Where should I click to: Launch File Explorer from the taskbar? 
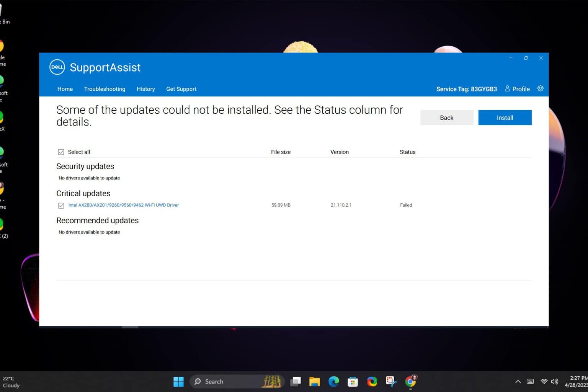click(315, 381)
